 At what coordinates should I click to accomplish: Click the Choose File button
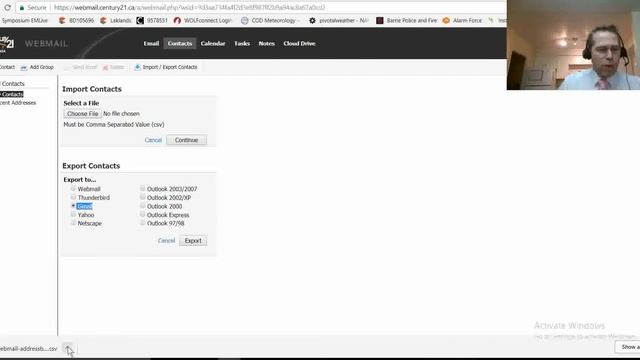coord(82,113)
